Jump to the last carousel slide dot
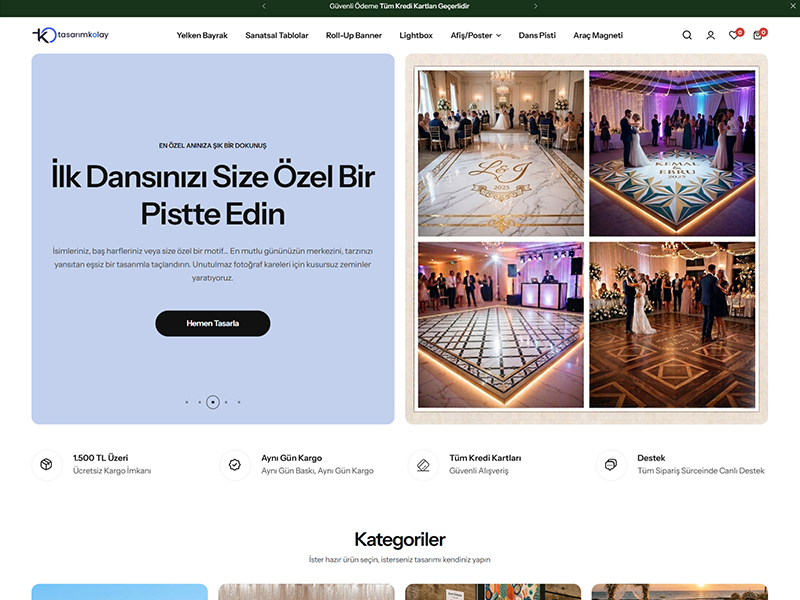The height and width of the screenshot is (600, 800). click(239, 402)
